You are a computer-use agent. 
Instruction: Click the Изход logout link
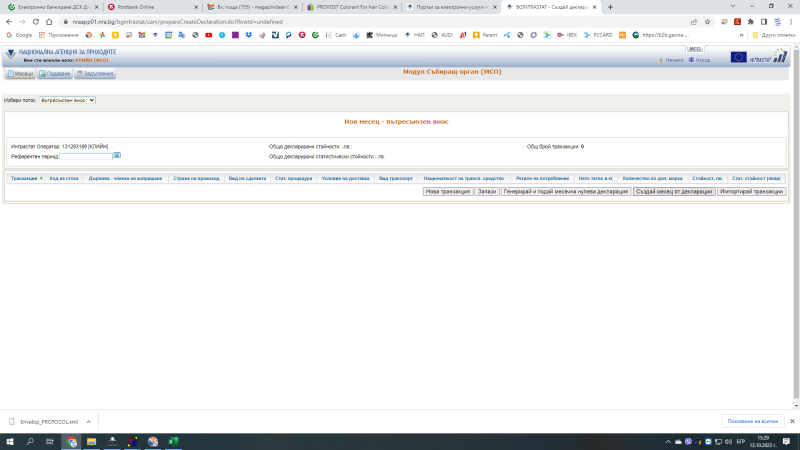point(702,60)
